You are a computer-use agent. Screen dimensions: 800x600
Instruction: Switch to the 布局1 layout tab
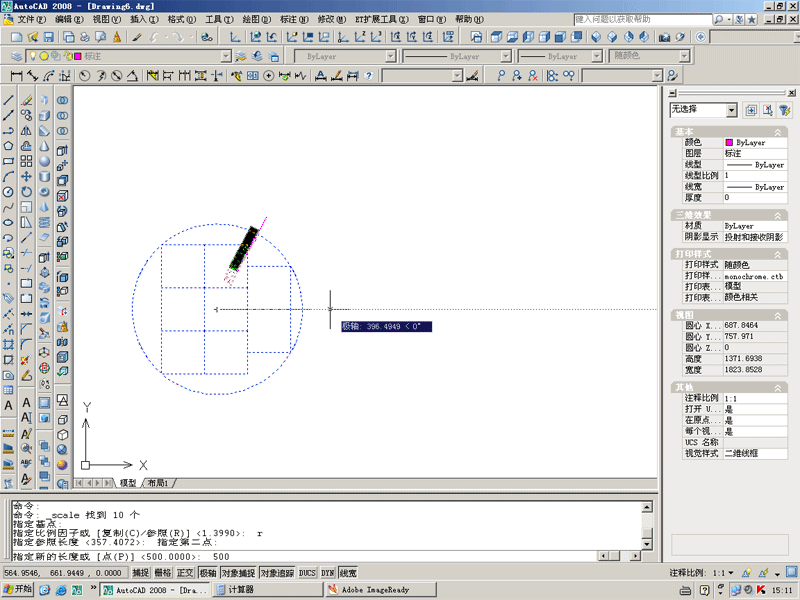point(158,483)
